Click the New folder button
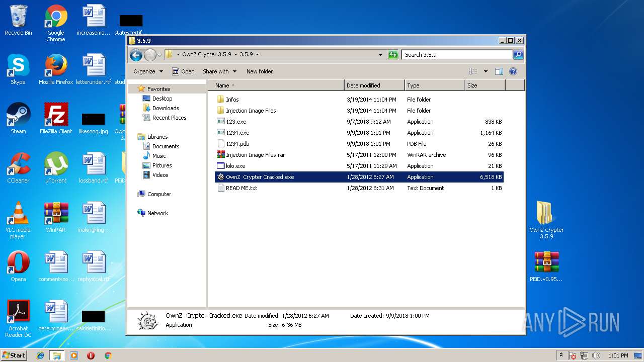Viewport: 644px width, 362px height. tap(260, 71)
